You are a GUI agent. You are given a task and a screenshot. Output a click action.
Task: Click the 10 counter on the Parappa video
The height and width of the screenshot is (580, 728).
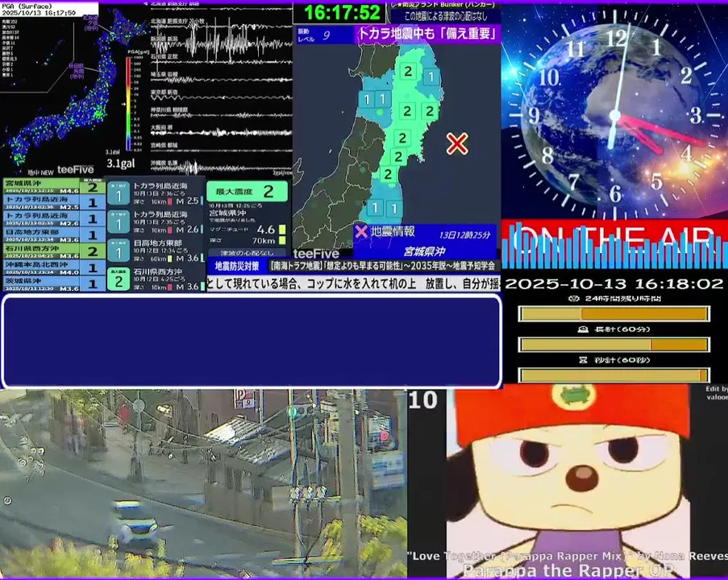click(x=423, y=400)
